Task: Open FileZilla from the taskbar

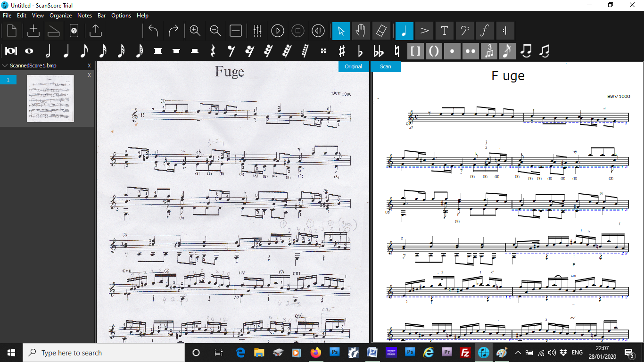Action: point(465,353)
